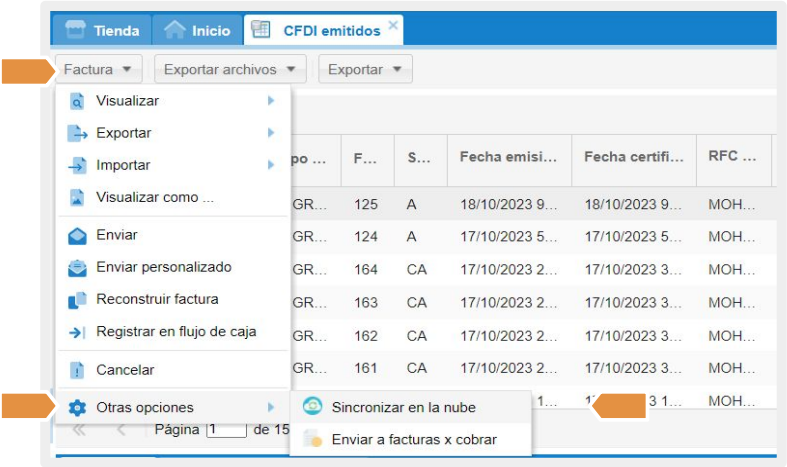
Task: Click the page number input field
Action: click(x=225, y=430)
